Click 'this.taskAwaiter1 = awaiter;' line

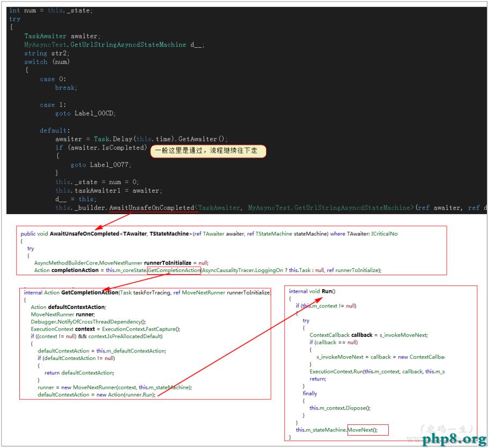pos(109,190)
